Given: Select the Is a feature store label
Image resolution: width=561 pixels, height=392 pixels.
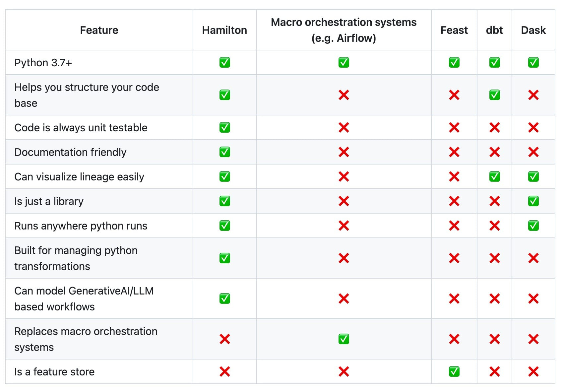Looking at the screenshot, I should (x=54, y=372).
